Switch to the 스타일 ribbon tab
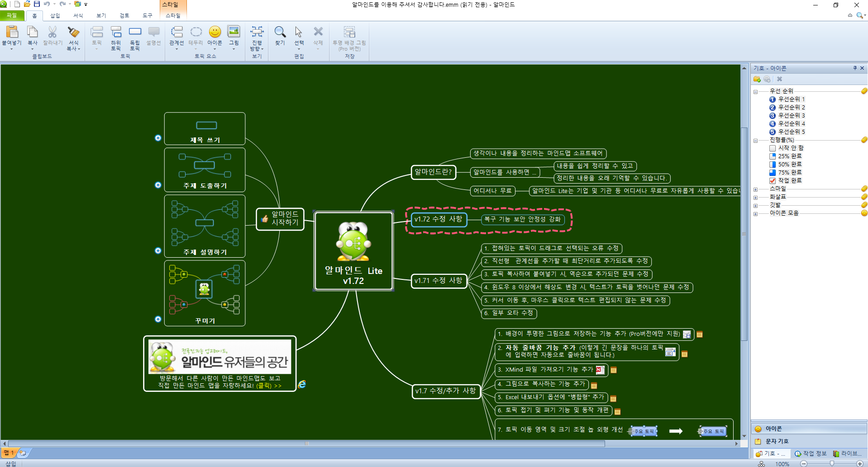The width and height of the screenshot is (868, 467). pos(173,15)
